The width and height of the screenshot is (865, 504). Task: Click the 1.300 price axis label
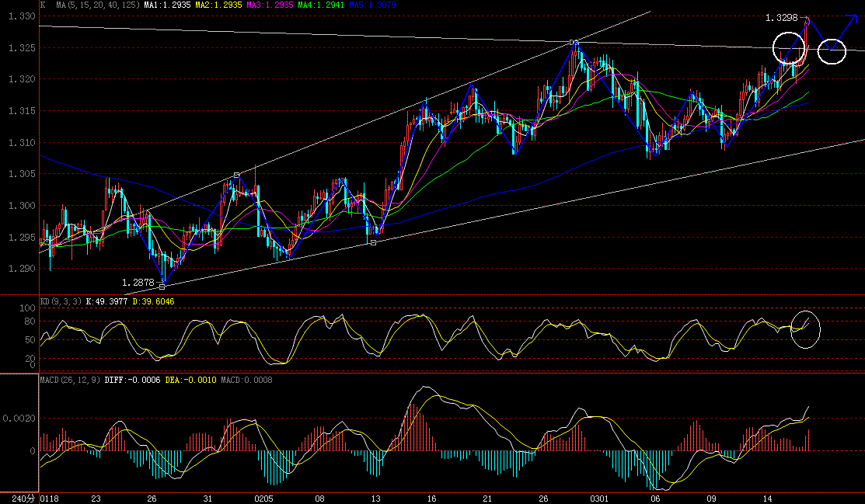(22, 206)
